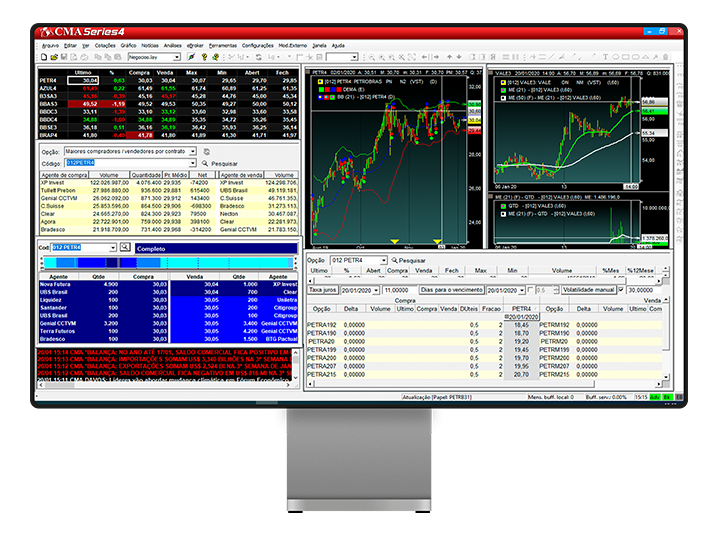
Task: Click the first zoom magnifier chart icon
Action: pos(371,57)
